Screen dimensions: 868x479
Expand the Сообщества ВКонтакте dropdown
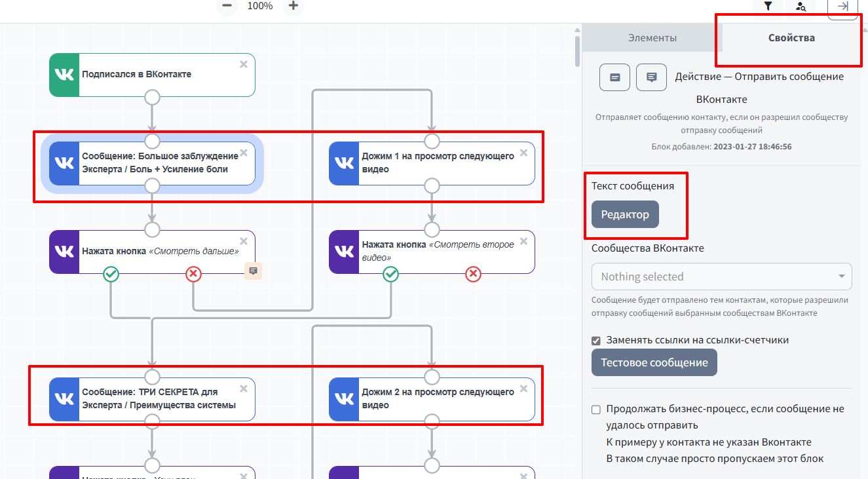point(721,277)
